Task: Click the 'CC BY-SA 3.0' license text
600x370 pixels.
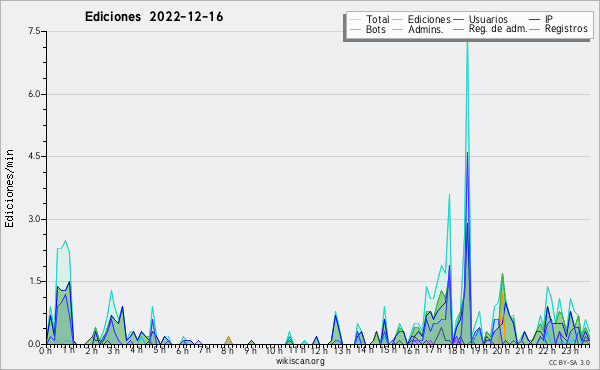Action: click(x=569, y=362)
